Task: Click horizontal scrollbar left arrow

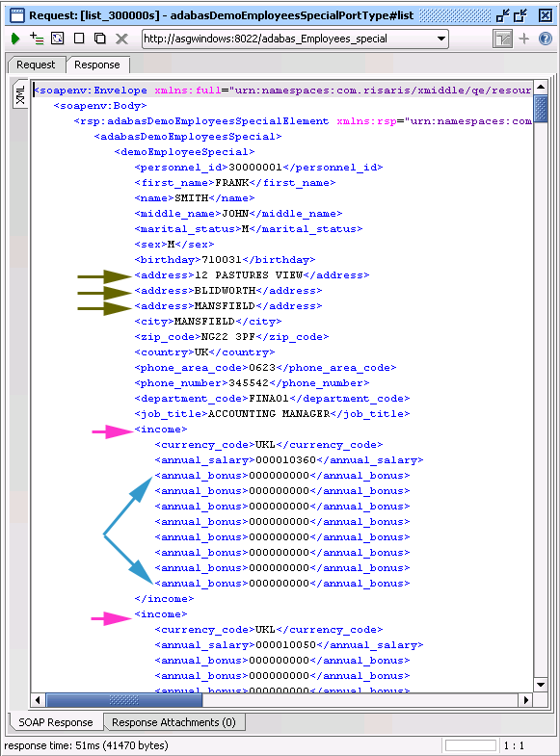Action: pyautogui.click(x=39, y=699)
